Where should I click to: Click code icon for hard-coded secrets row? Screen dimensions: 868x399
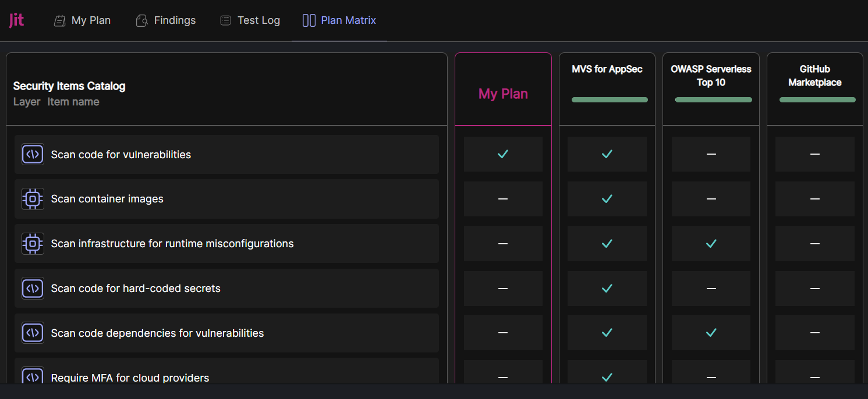click(x=33, y=288)
